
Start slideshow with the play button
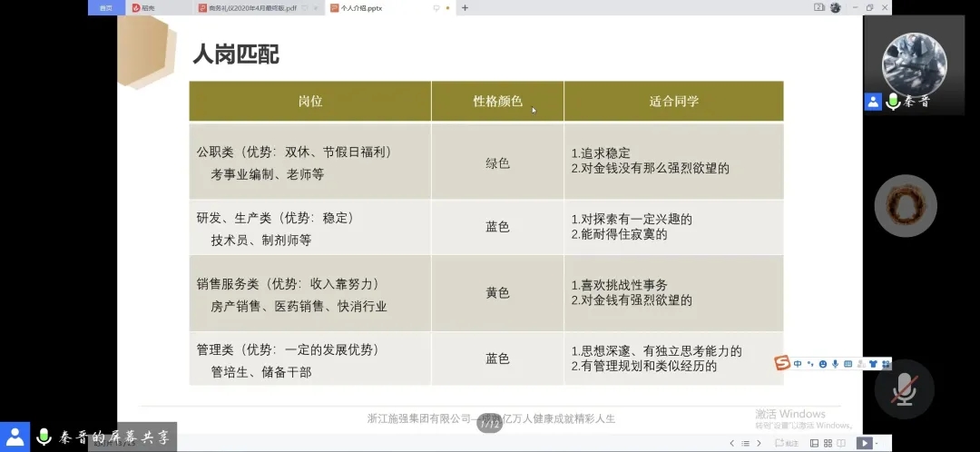click(865, 443)
